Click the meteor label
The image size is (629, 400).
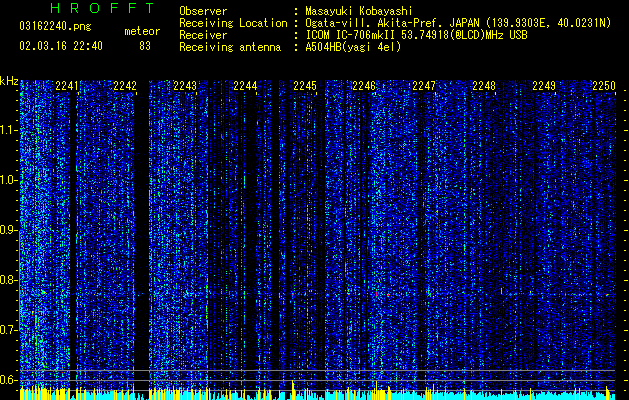142,31
